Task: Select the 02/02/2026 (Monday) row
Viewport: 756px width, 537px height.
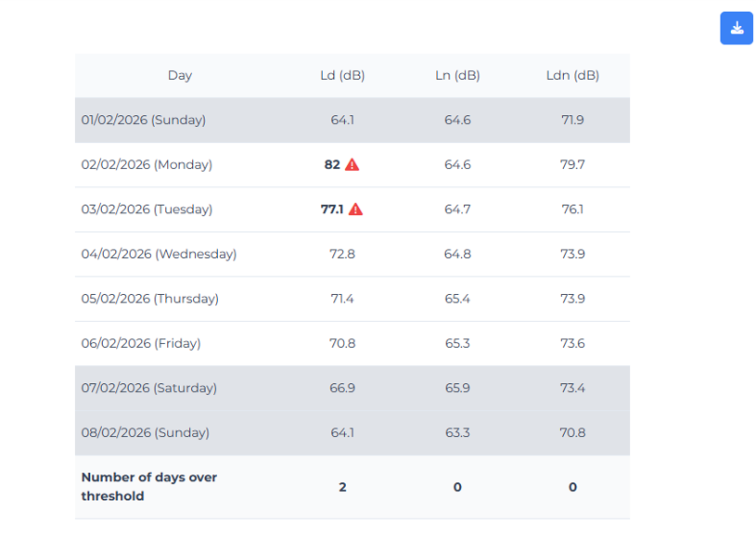Action: coord(147,165)
